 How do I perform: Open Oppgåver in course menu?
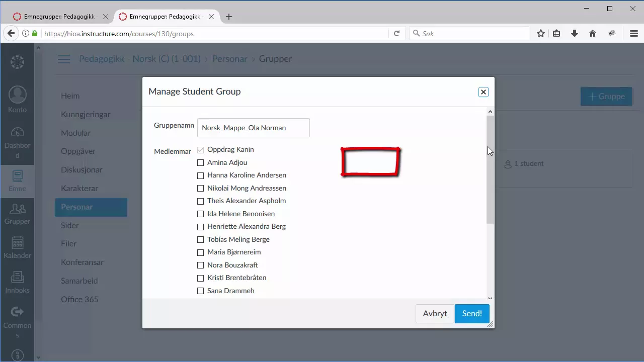click(x=78, y=151)
